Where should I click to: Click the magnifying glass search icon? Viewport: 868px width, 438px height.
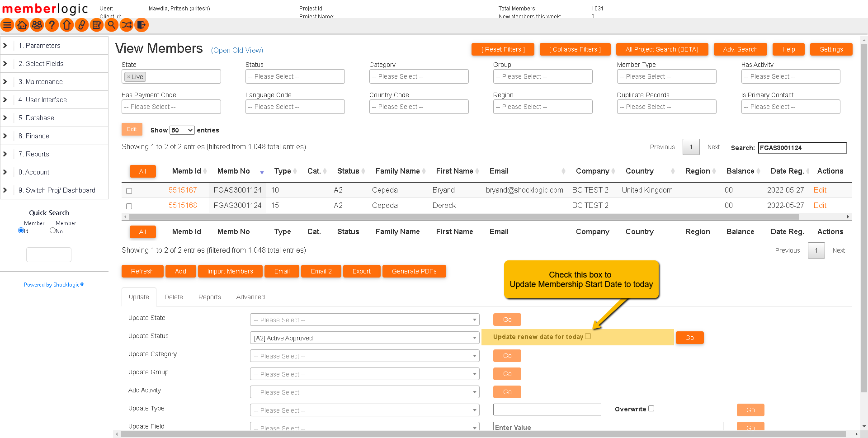112,25
